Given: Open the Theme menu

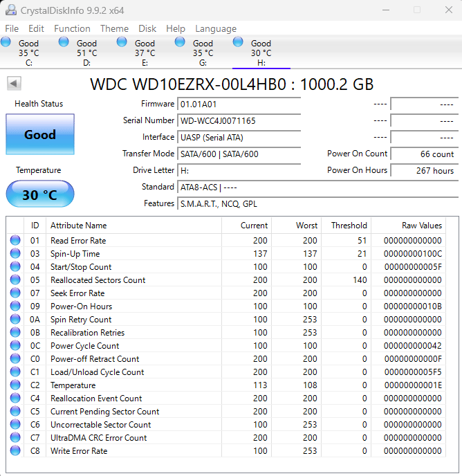Looking at the screenshot, I should pos(114,28).
